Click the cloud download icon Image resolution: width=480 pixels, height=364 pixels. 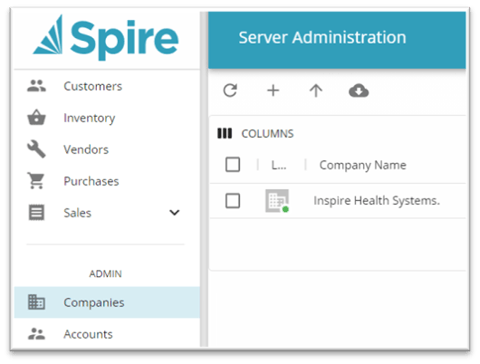(359, 90)
